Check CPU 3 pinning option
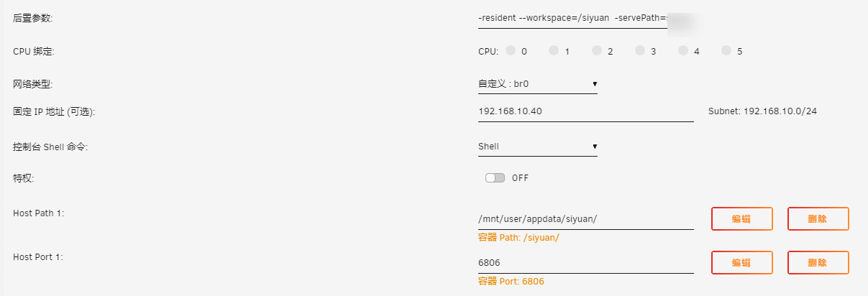The height and width of the screenshot is (296, 868). click(x=640, y=51)
